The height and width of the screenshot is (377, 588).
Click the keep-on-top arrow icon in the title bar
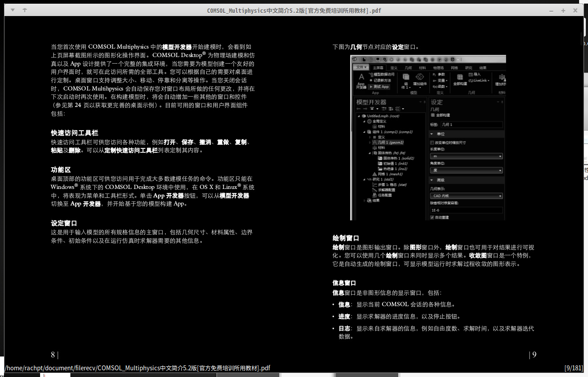point(24,10)
